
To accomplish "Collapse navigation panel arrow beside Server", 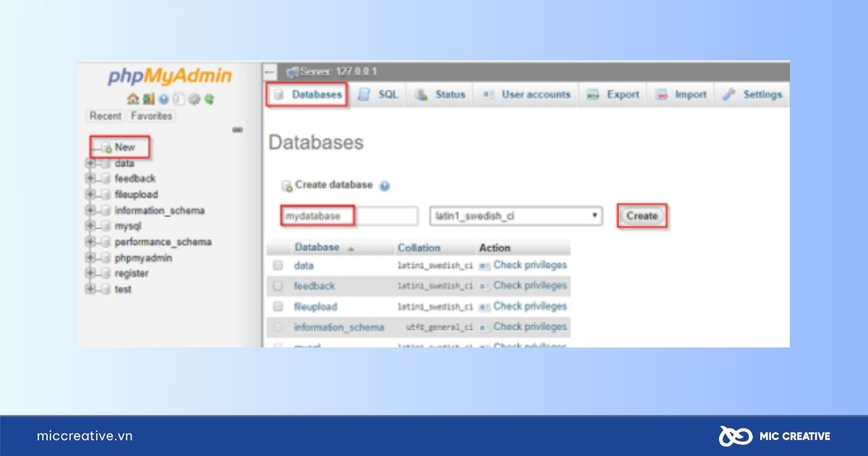I will coord(271,72).
